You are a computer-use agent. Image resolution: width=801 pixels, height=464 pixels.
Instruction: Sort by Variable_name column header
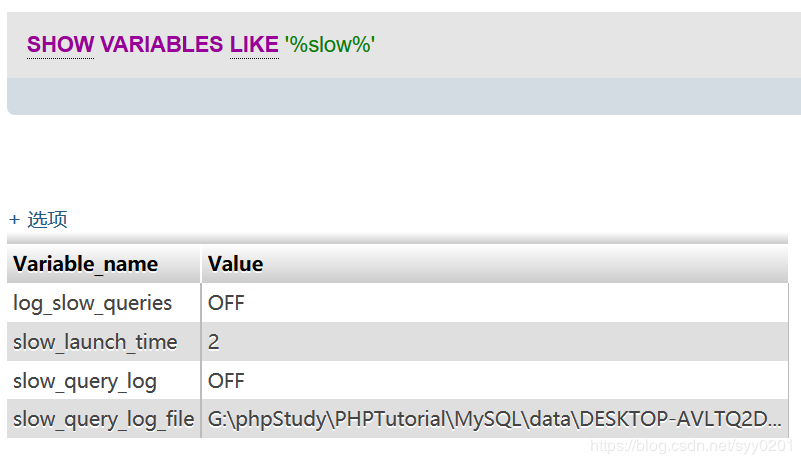click(x=85, y=264)
